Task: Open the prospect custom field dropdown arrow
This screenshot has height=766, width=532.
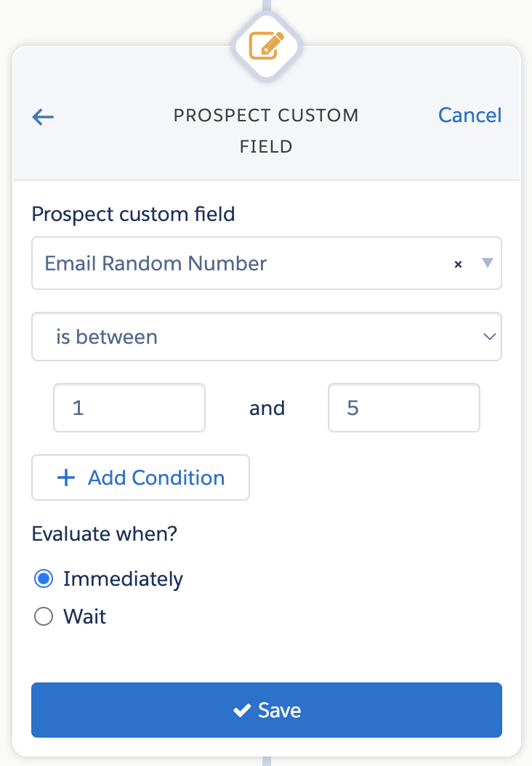Action: (488, 263)
